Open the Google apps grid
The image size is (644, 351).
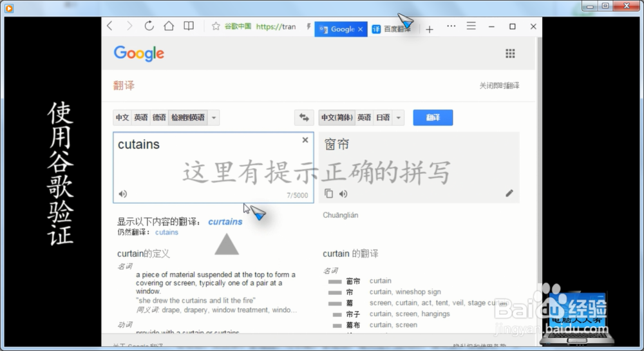(510, 53)
